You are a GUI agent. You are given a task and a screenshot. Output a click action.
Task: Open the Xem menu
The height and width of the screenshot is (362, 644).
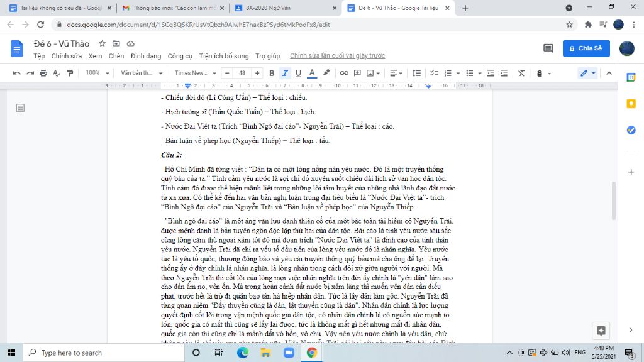tap(95, 56)
